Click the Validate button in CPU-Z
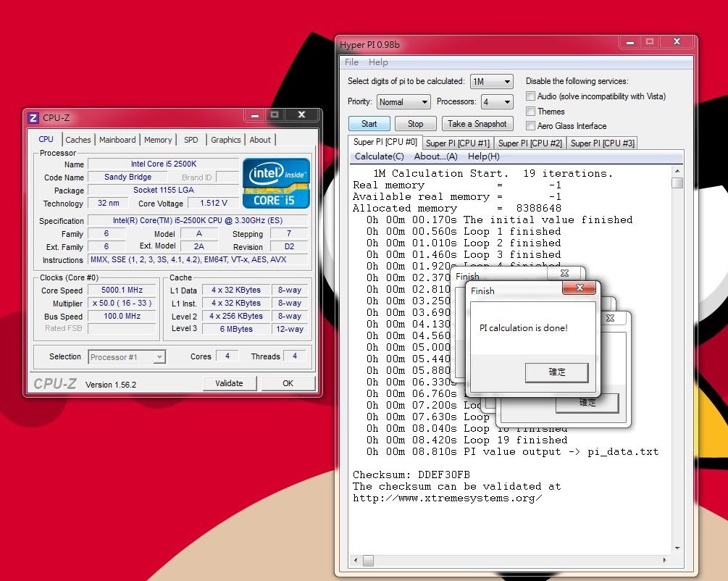 pyautogui.click(x=230, y=383)
